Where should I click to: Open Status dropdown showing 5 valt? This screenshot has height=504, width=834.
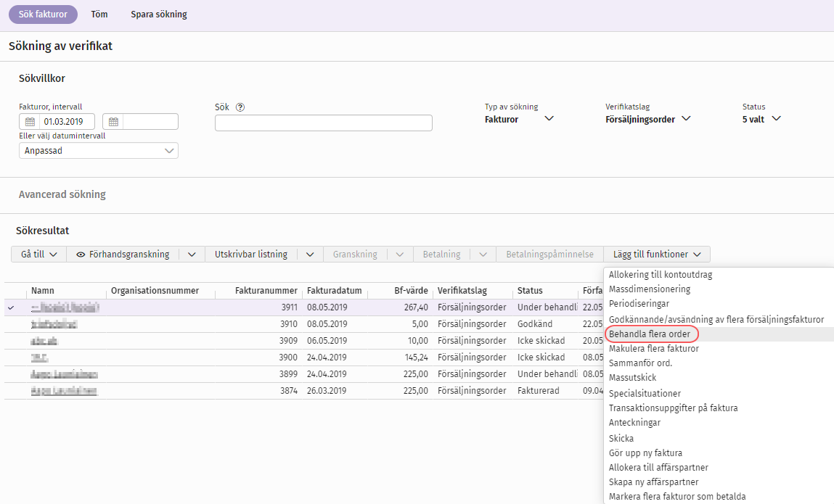click(761, 119)
